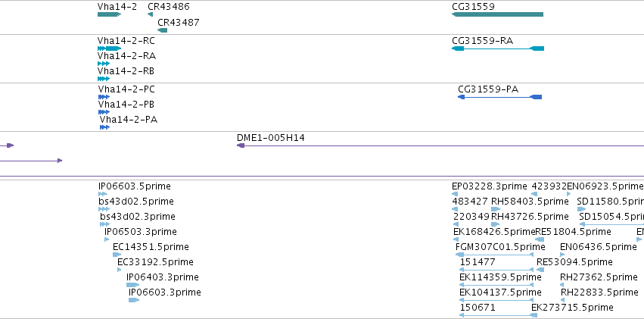Screen dimensions: 644x319
Task: Click the FGM307C01.5prime EST feature
Action: [495, 255]
